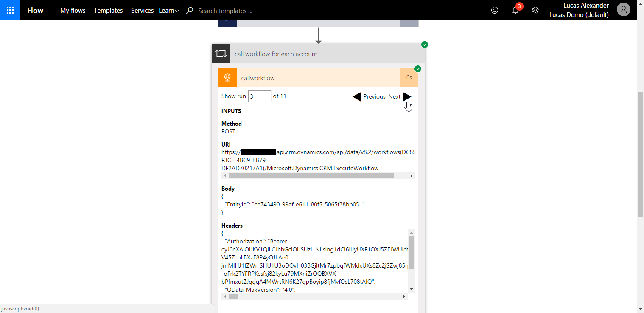Click the OData-MaxVersion header line
The height and width of the screenshot is (313, 644).
click(x=260, y=290)
